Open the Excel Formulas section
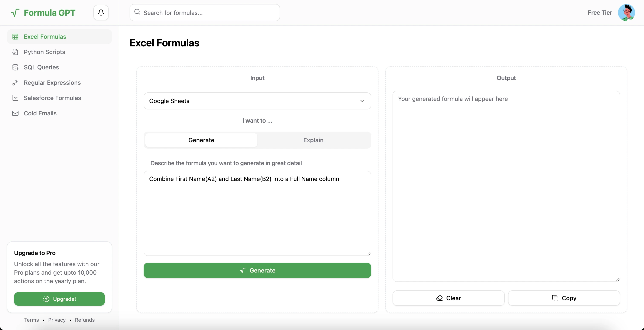 point(59,37)
